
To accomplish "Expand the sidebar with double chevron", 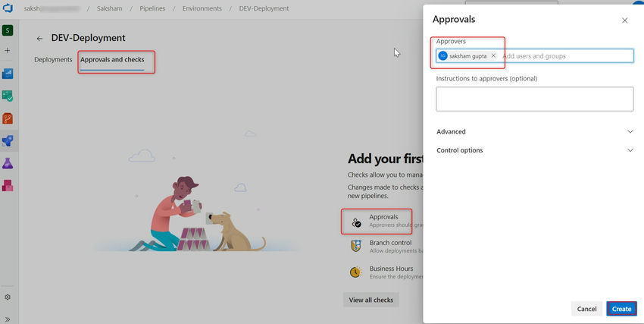I will 8,319.
